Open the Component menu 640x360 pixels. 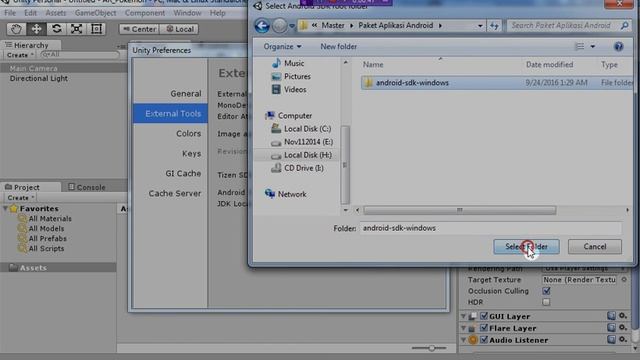pyautogui.click(x=145, y=13)
